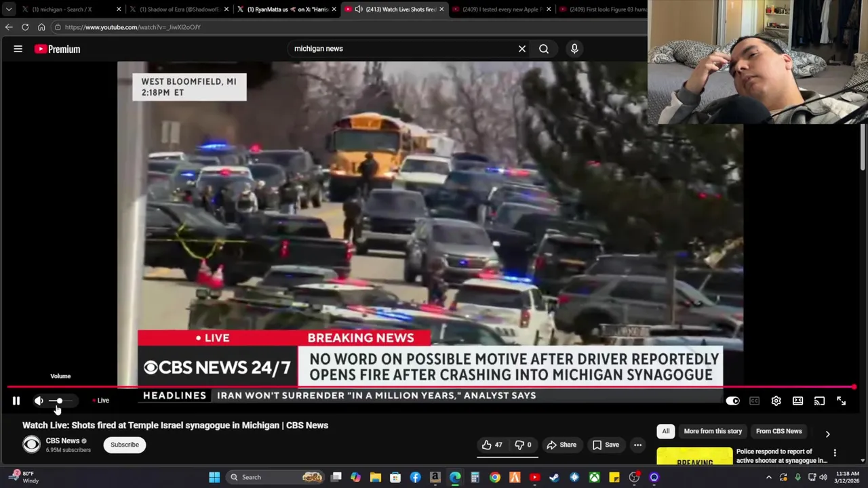Dislike the video thumbs down

click(x=523, y=445)
